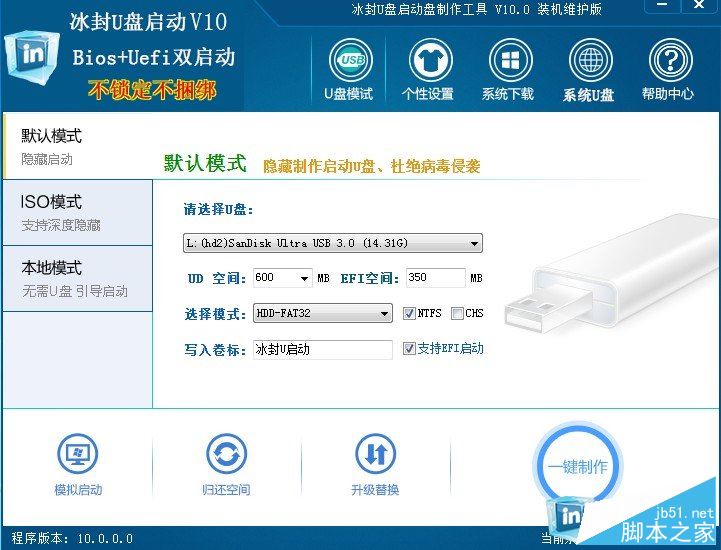Open 系统U盘 globe icon

[x=590, y=60]
